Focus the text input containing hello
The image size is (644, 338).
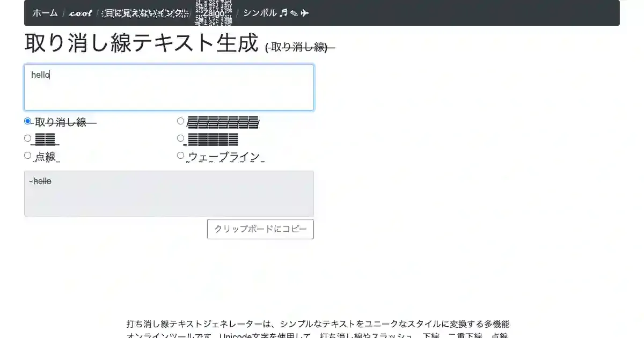pos(169,87)
